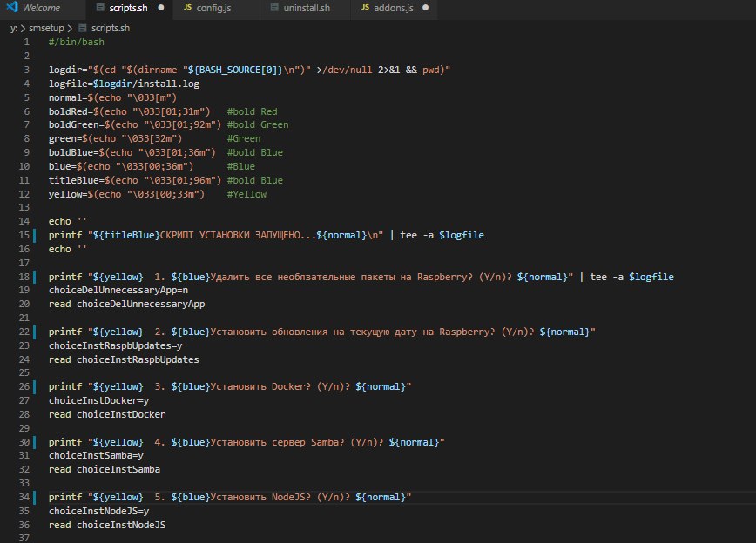756x543 pixels.
Task: Click the file icon on uninstall.sh tab
Action: click(x=274, y=9)
